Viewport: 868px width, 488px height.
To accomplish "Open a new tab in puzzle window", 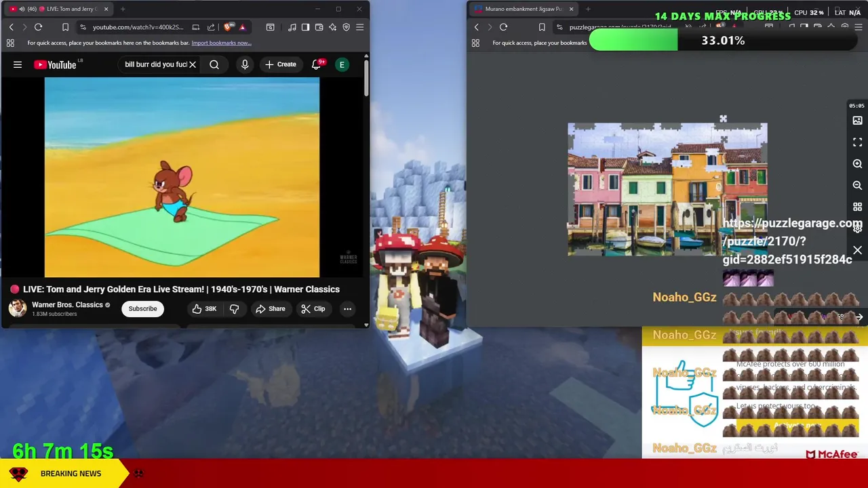I will click(588, 9).
